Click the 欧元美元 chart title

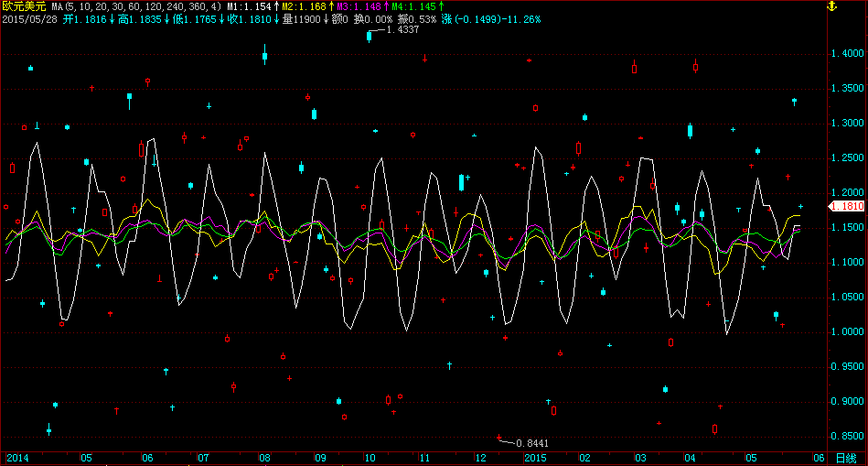click(24, 6)
